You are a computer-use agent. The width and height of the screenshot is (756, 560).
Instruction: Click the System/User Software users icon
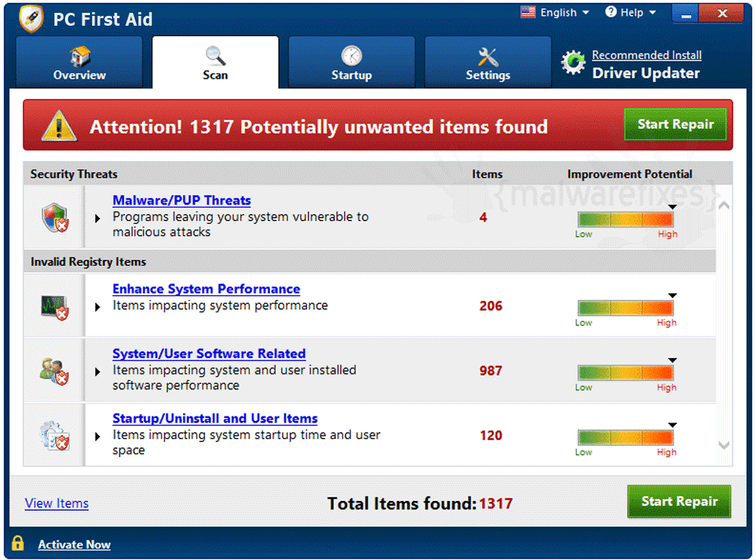54,371
